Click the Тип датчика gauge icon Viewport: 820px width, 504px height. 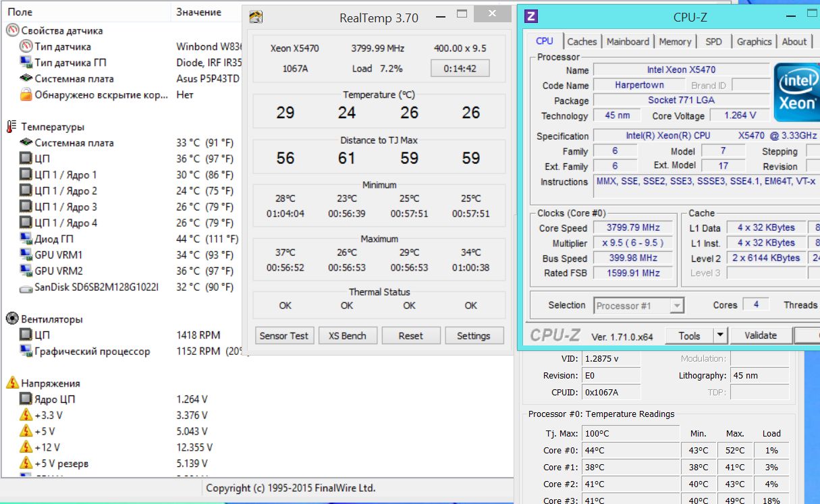tap(26, 47)
